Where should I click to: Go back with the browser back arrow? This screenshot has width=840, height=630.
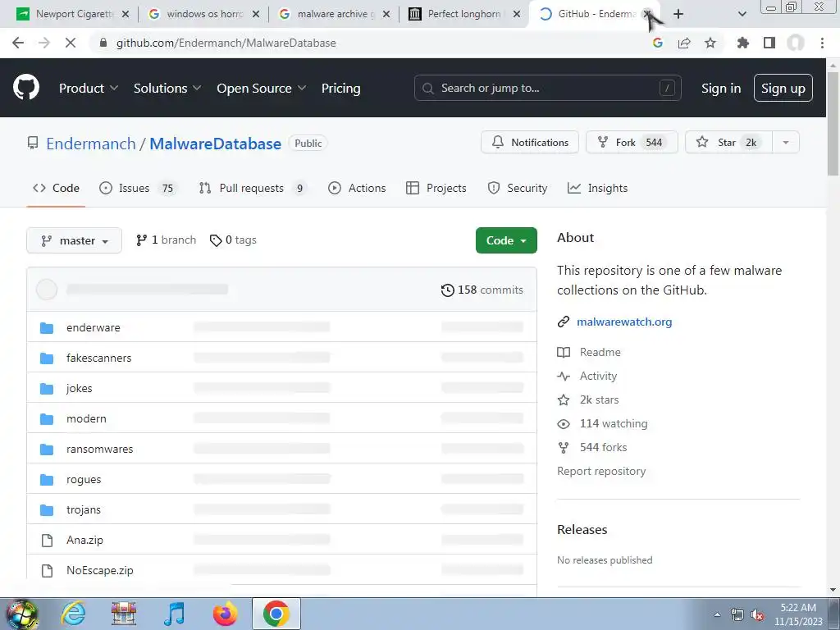click(18, 43)
